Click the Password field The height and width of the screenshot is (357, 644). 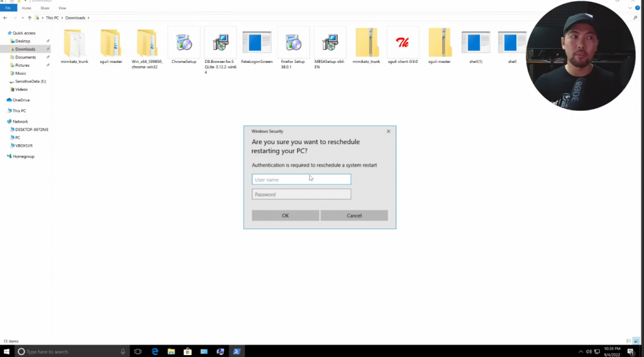pyautogui.click(x=301, y=194)
